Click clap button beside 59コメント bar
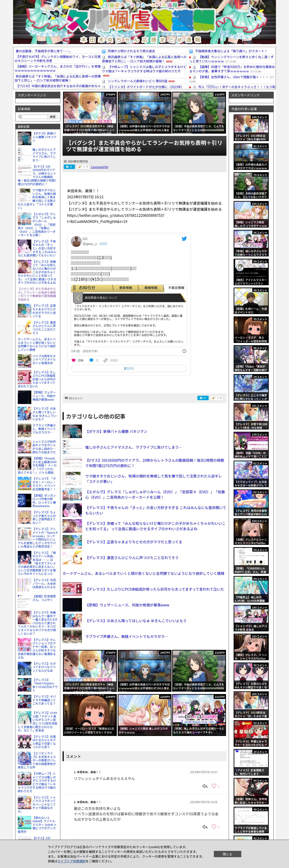Screen dimensions: 289x868 (216, 398)
